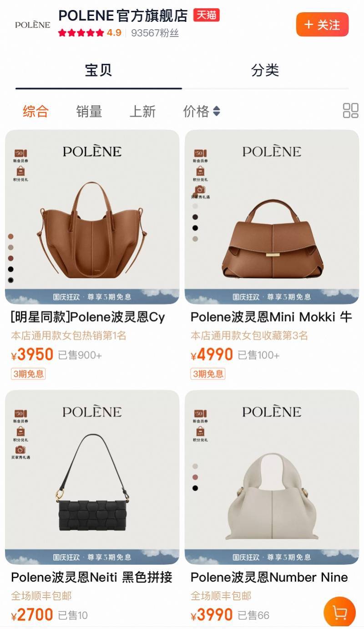Pick the black swatch on Number Nine bag
Screen dimensions: 364x629
click(195, 488)
